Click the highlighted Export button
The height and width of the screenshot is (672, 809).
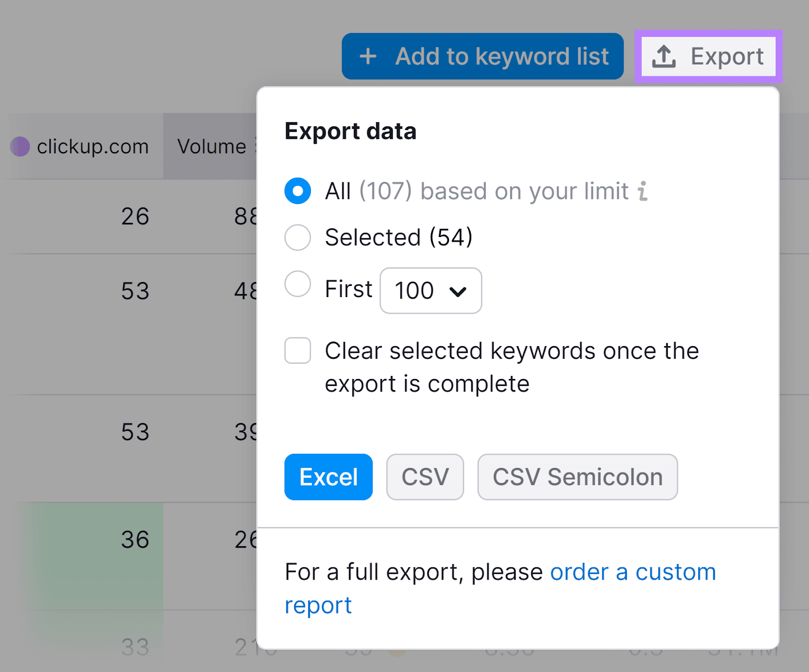tap(707, 56)
